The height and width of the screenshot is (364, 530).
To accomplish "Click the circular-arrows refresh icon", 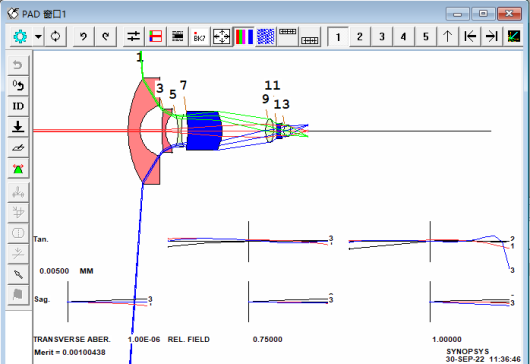I will pos(55,36).
